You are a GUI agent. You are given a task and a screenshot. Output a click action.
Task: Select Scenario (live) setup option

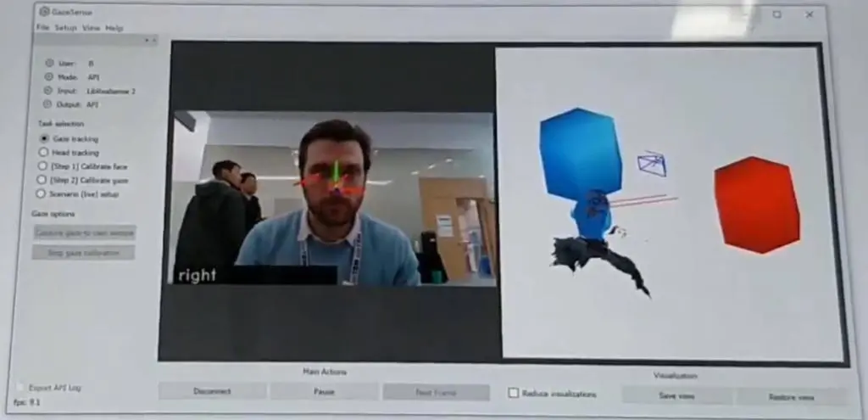(x=41, y=194)
